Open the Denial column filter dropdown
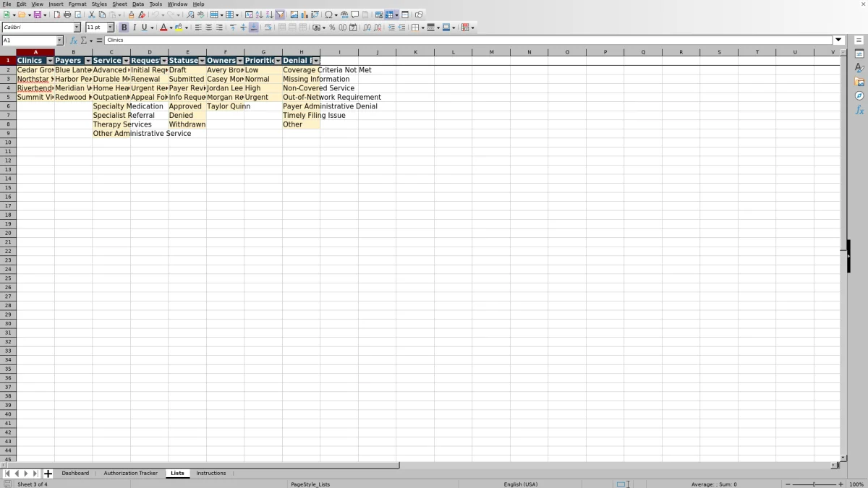Viewport: 868px width, 488px height. click(316, 61)
